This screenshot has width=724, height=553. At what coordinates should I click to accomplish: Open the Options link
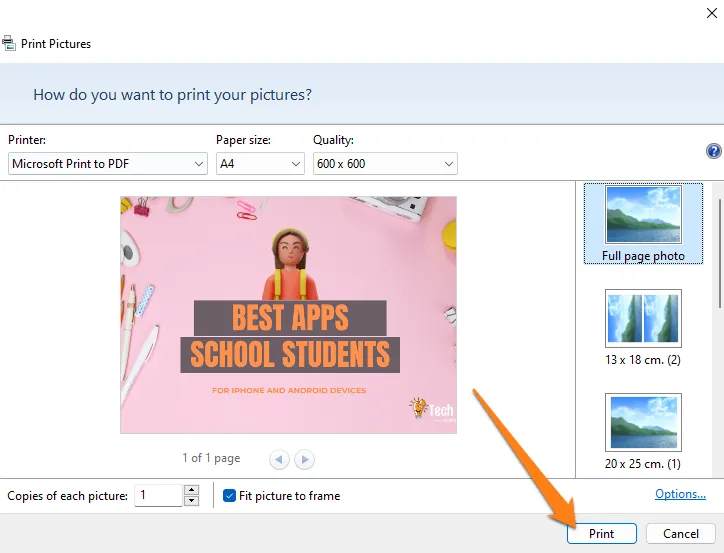coord(680,494)
